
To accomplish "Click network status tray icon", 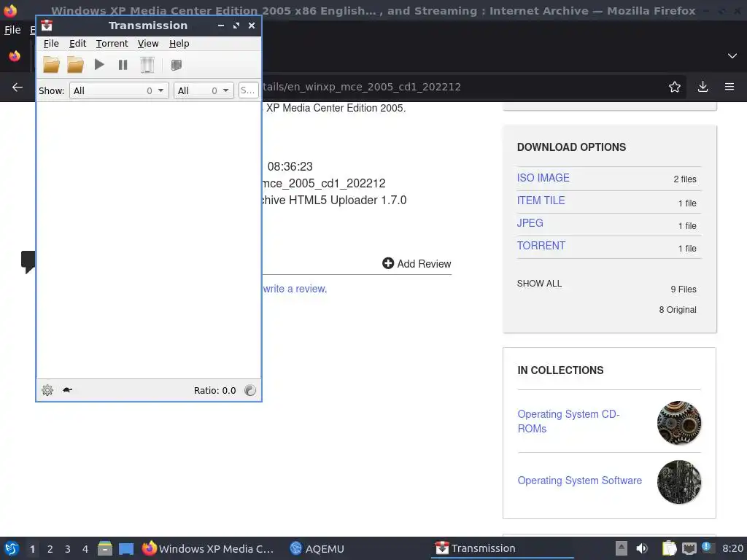I will pos(689,548).
